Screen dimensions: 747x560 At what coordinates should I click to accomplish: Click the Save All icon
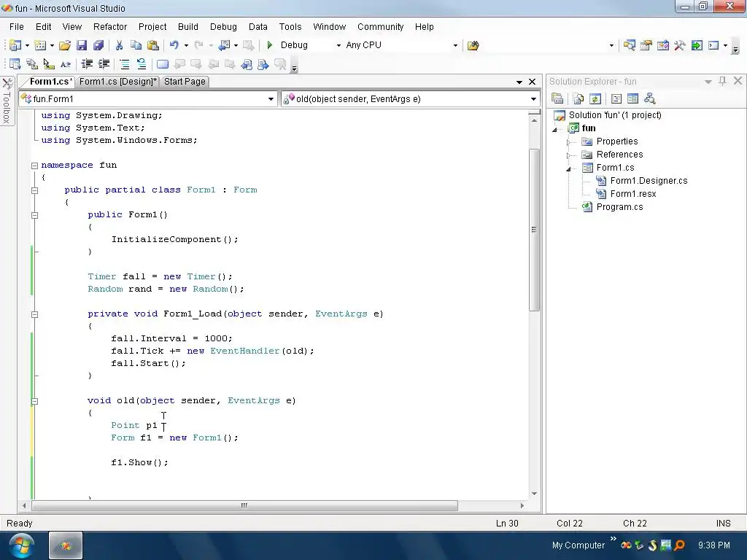[98, 45]
